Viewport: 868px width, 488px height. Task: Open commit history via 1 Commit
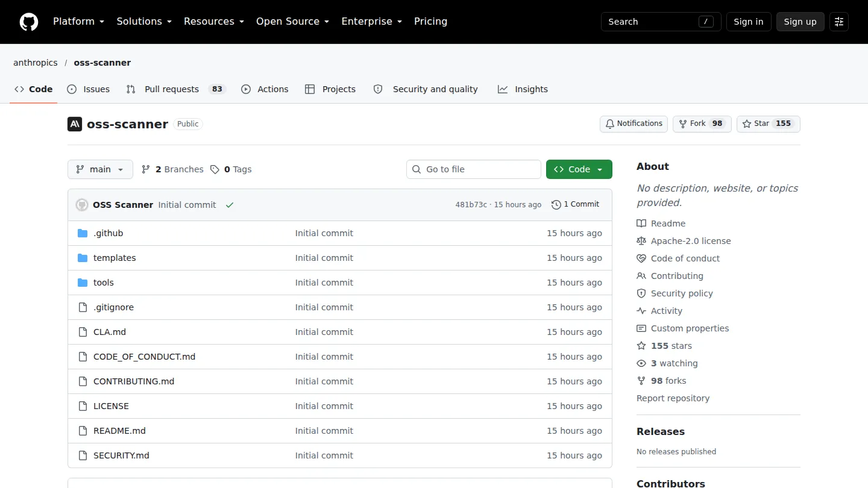tap(576, 205)
